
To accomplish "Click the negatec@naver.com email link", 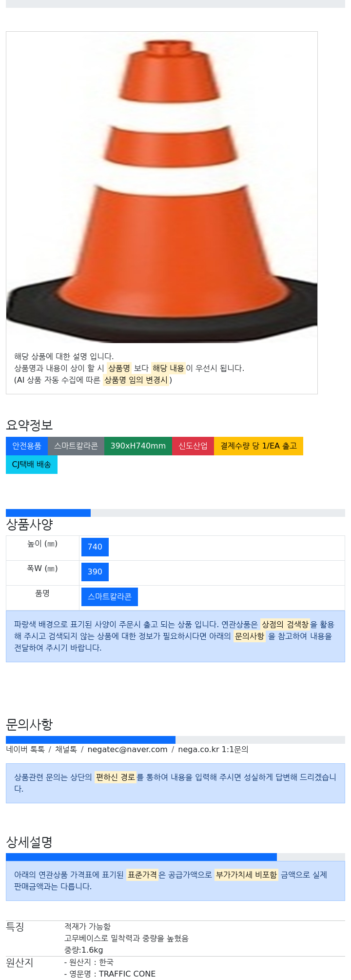I will pyautogui.click(x=127, y=750).
